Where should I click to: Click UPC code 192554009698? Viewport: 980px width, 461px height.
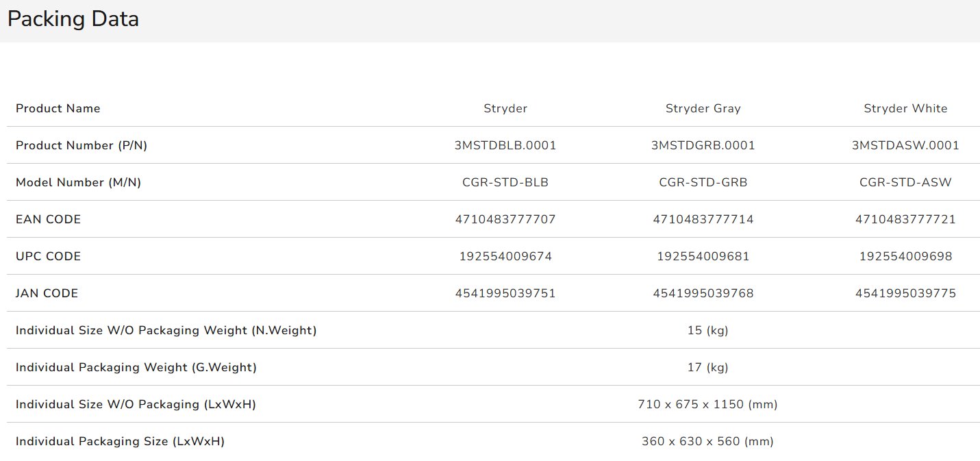pyautogui.click(x=905, y=256)
